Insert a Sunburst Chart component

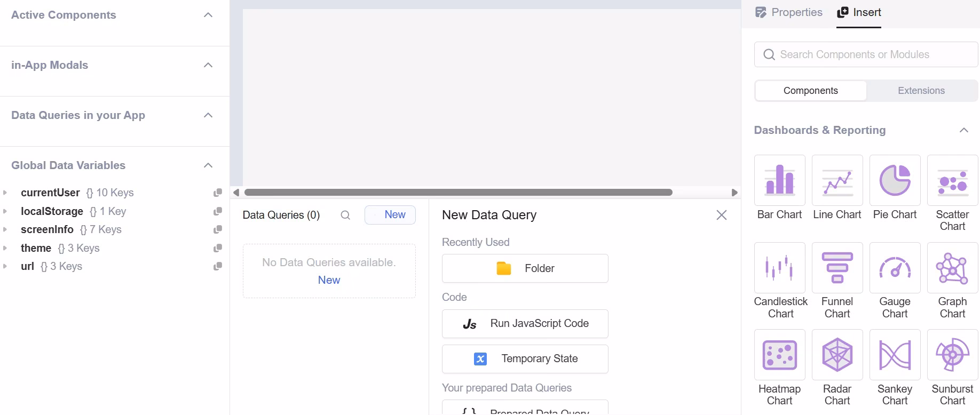coord(952,355)
